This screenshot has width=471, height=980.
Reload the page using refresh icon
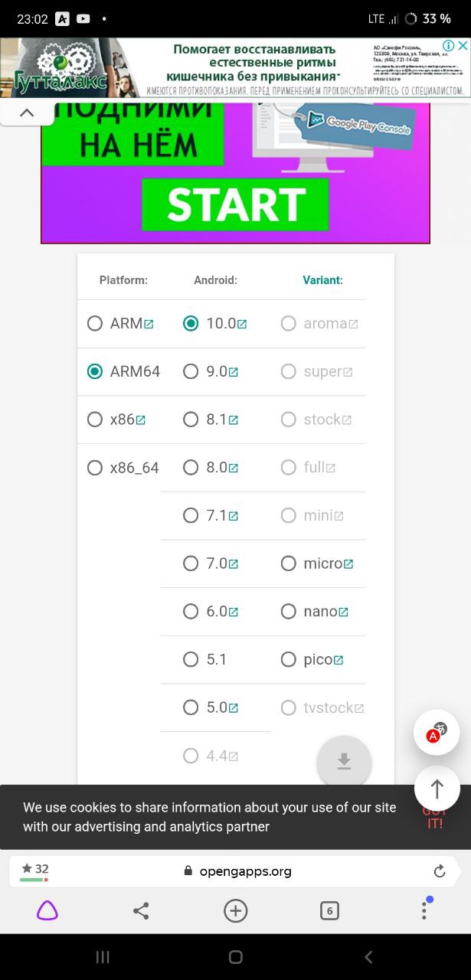[440, 871]
